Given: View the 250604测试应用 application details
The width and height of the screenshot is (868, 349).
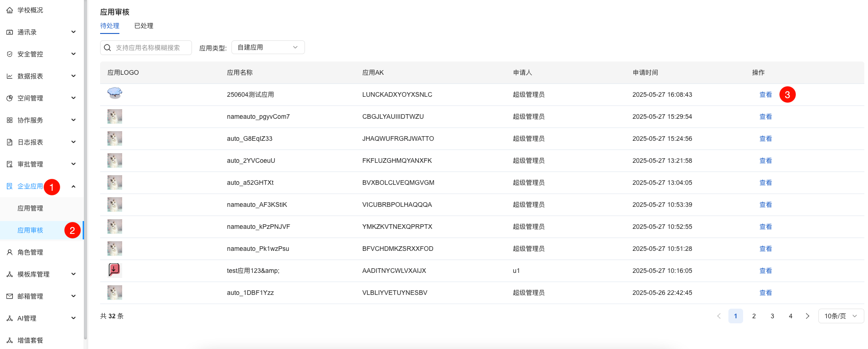Looking at the screenshot, I should pos(765,94).
